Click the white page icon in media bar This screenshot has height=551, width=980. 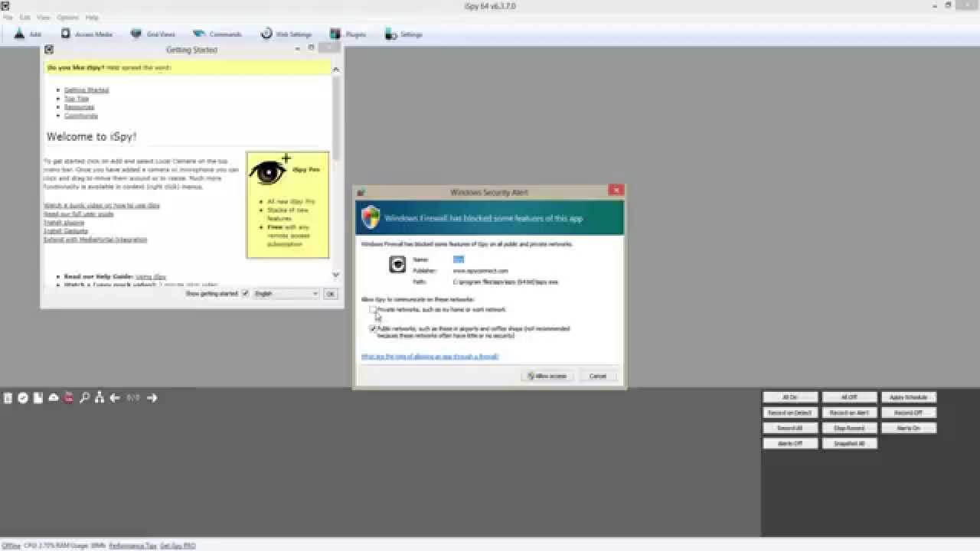coord(38,398)
